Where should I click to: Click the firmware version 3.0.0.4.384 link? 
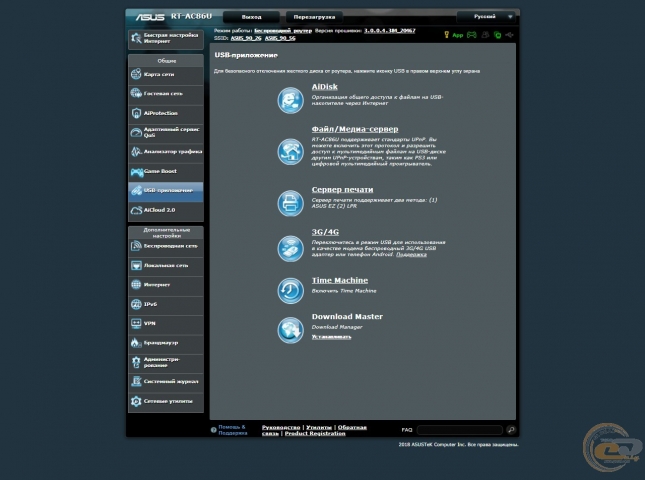[390, 31]
